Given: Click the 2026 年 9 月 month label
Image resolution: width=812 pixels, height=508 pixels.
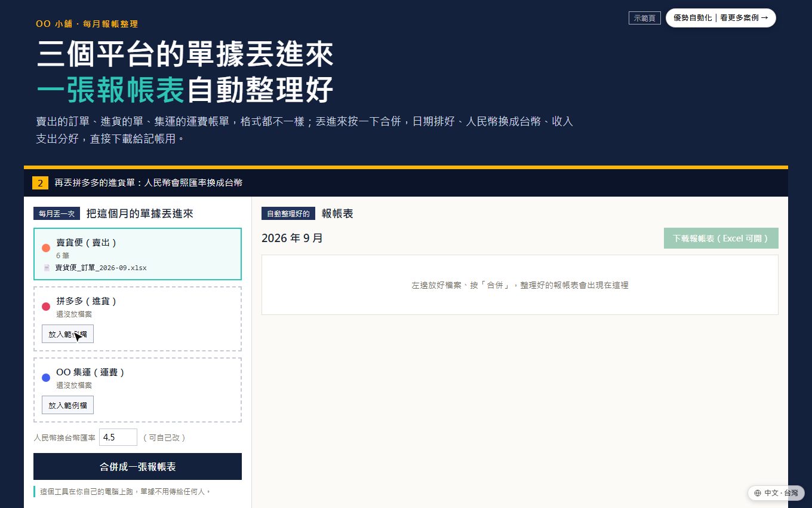Looking at the screenshot, I should [x=292, y=238].
